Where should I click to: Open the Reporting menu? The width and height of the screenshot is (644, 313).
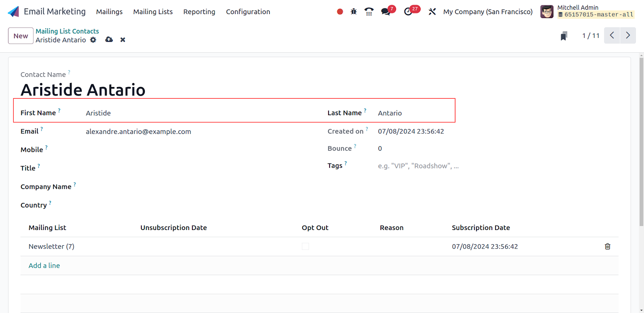point(199,12)
